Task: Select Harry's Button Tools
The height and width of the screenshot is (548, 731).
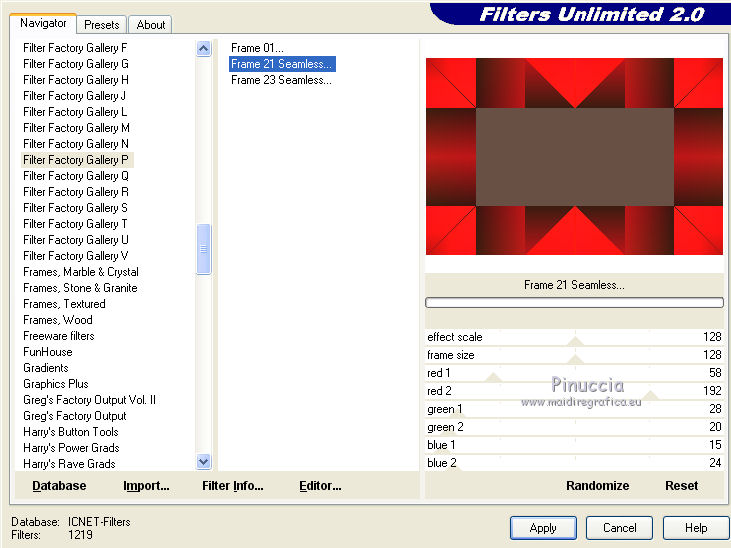Action: [71, 432]
